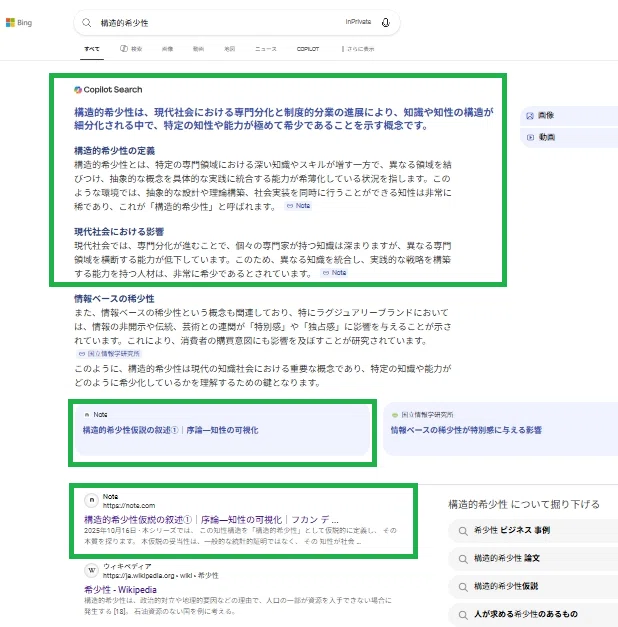The image size is (618, 627).
Task: Click the Note favicon of the note.com result
Action: tap(92, 500)
